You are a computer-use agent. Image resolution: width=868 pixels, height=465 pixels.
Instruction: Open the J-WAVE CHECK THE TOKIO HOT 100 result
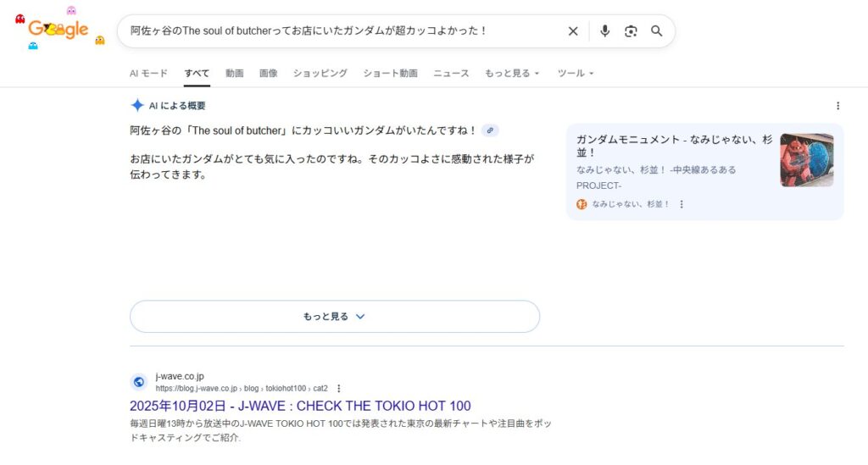300,406
